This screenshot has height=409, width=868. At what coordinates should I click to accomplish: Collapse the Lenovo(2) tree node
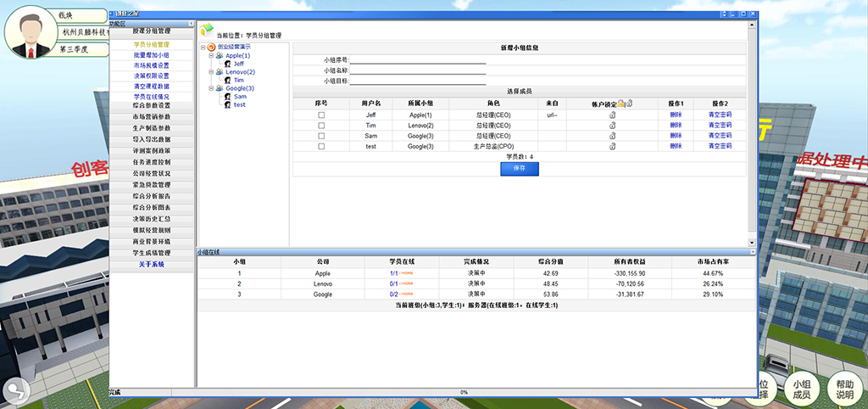(211, 72)
